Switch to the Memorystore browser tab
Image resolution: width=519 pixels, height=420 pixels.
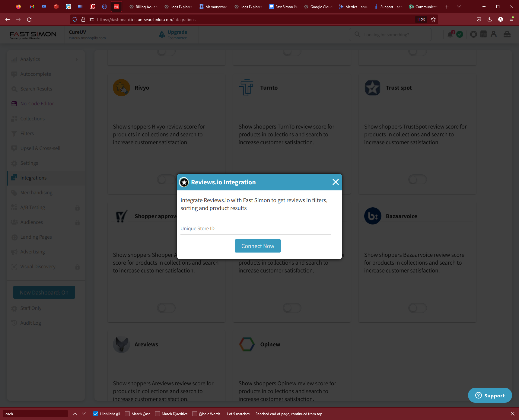(213, 7)
